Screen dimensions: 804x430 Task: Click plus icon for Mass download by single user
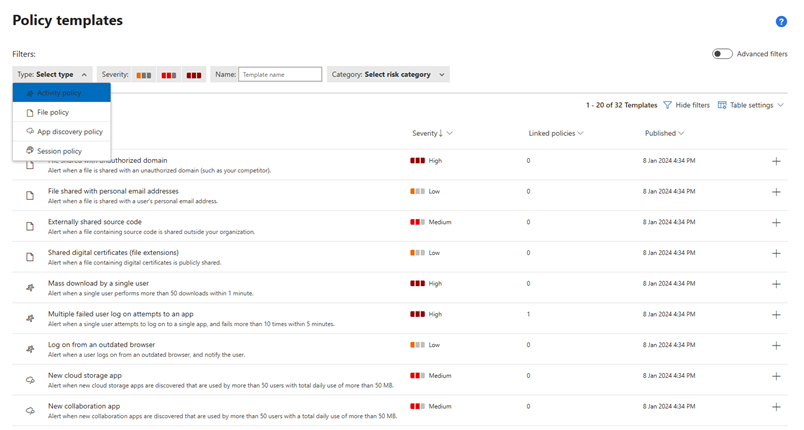(776, 285)
